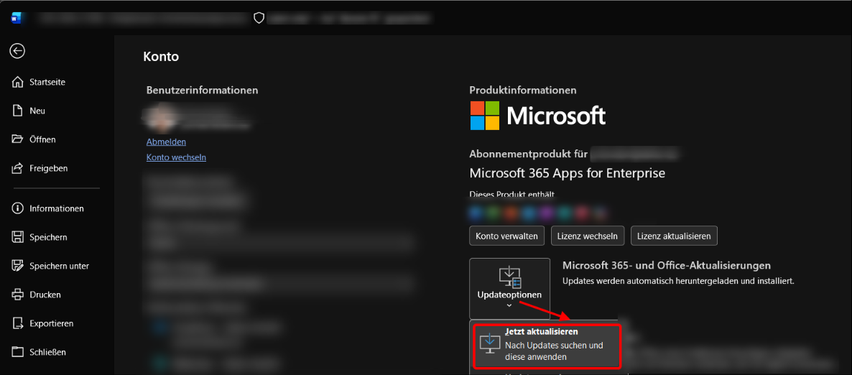Click the Exportieren icon
852x375 pixels.
(18, 324)
